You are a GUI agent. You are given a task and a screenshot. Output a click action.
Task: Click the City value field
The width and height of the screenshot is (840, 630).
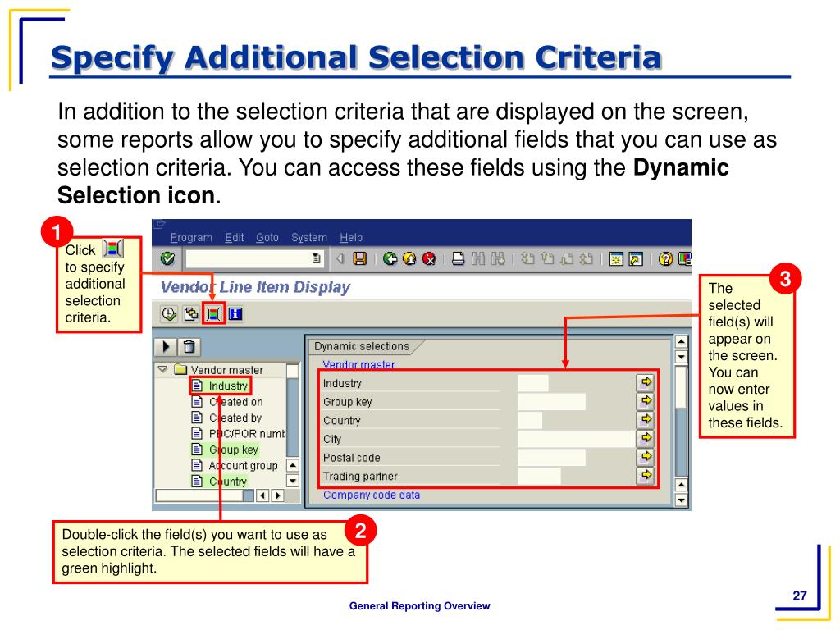[577, 439]
